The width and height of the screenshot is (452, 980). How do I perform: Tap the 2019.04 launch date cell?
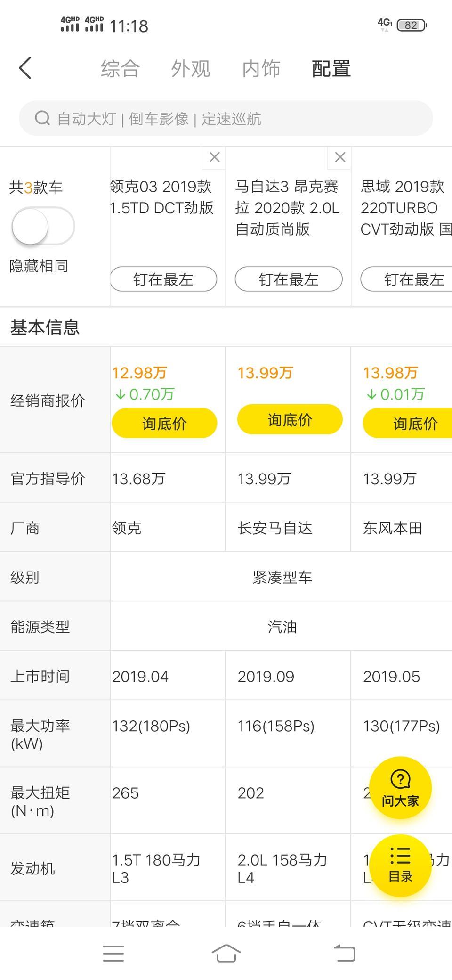point(168,676)
